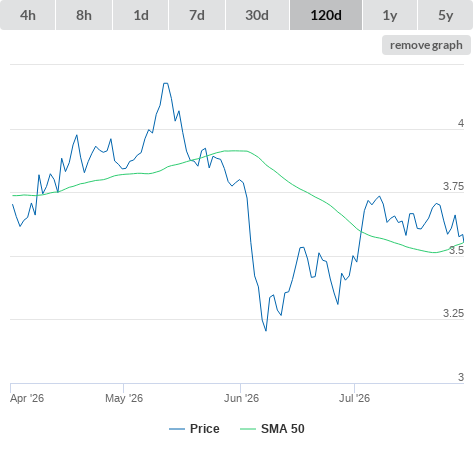Image resolution: width=474 pixels, height=455 pixels.
Task: Click the price peak in mid-May
Action: pos(165,83)
